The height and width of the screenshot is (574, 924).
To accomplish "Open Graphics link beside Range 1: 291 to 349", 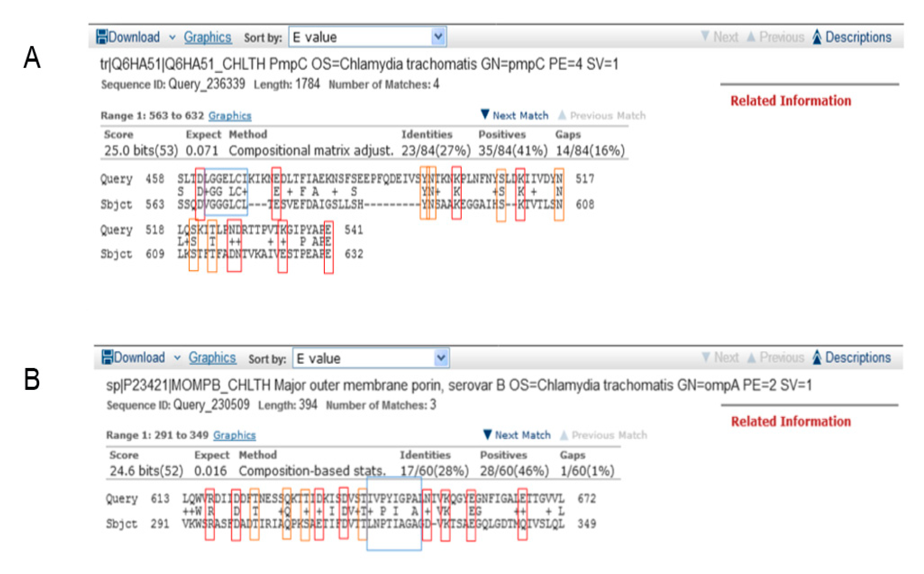I will coord(234,435).
